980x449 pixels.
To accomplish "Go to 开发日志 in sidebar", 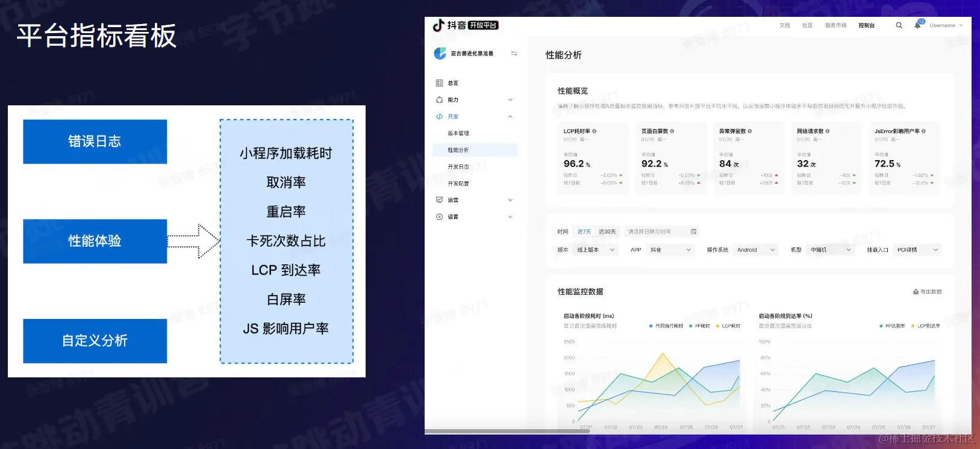I will click(x=458, y=167).
